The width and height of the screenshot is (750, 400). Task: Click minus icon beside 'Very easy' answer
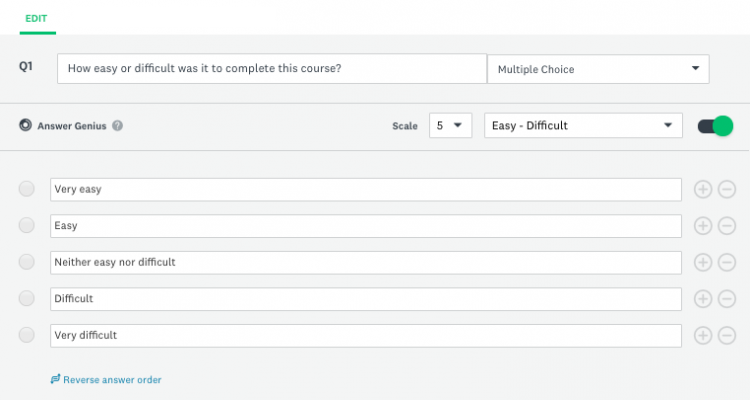[x=727, y=189]
